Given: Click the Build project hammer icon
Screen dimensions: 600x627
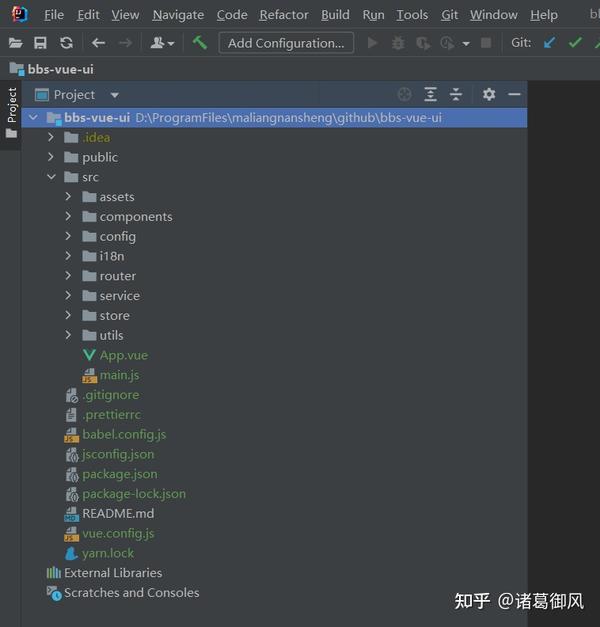Looking at the screenshot, I should pos(199,42).
